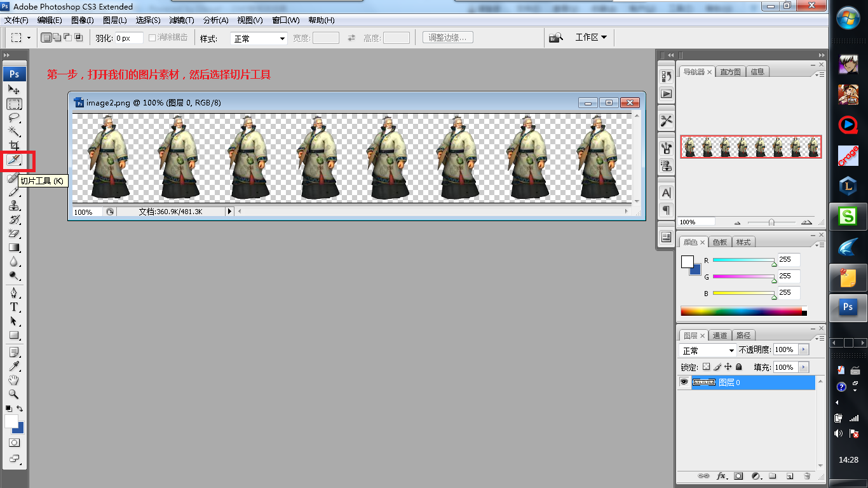The height and width of the screenshot is (488, 868).
Task: Select the Horizontal Type tool
Action: coord(14,307)
